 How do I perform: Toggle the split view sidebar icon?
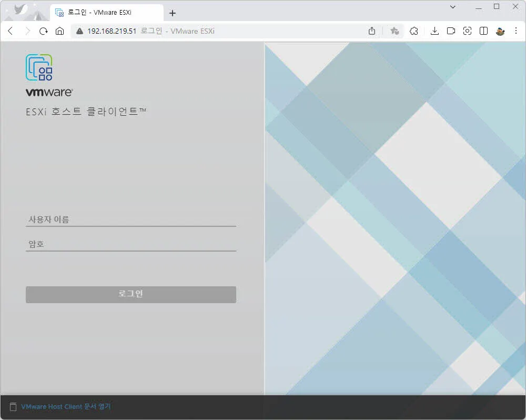pyautogui.click(x=483, y=31)
